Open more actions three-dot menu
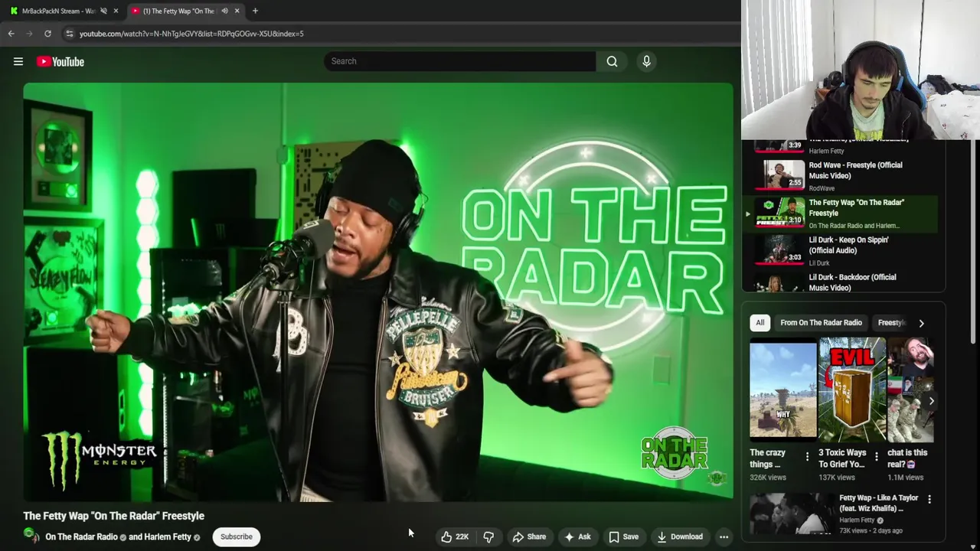The image size is (980, 551). (x=724, y=536)
